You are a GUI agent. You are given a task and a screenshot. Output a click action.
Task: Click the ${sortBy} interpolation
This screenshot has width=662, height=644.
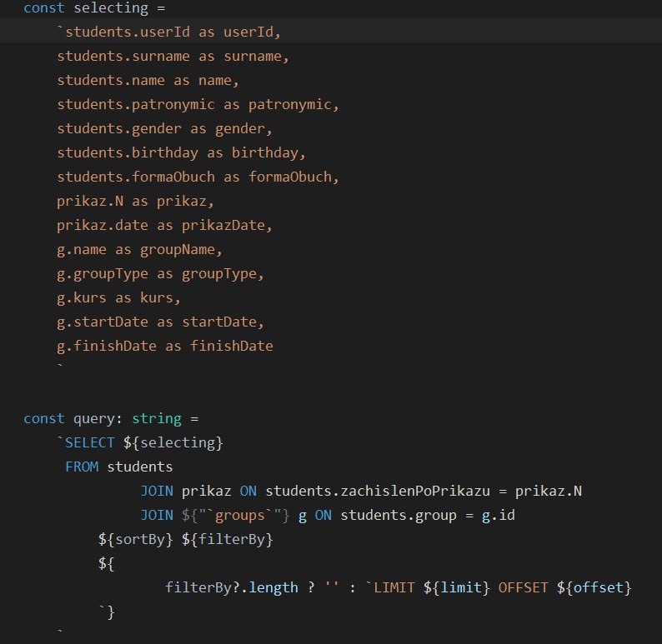(x=136, y=539)
